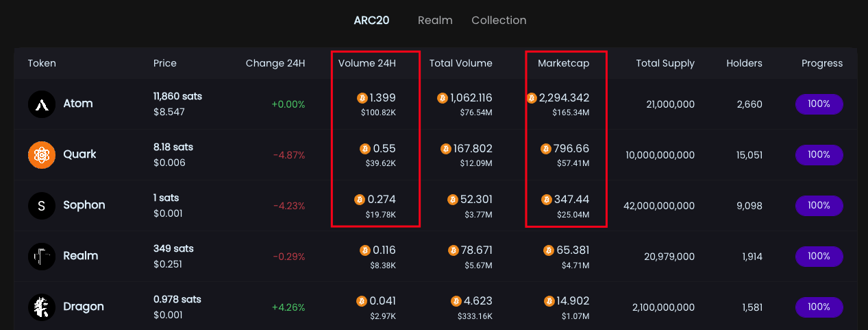Click Bitcoin icon beside Quark's 796.66 marketcap

tap(546, 149)
